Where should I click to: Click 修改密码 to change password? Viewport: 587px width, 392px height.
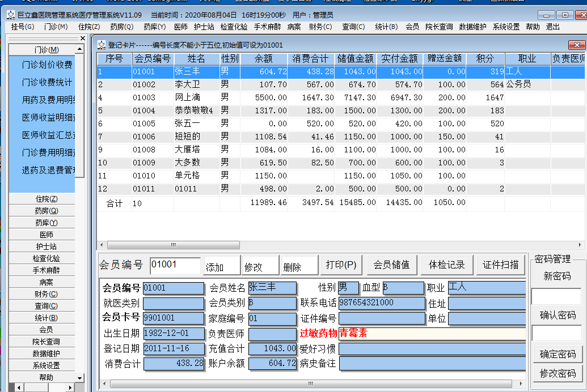(x=558, y=373)
